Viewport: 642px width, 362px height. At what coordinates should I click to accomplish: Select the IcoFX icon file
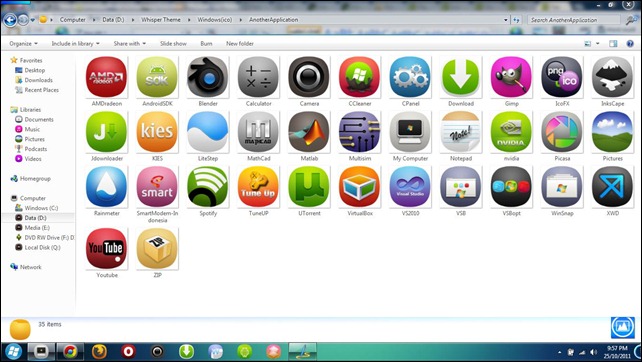(562, 77)
